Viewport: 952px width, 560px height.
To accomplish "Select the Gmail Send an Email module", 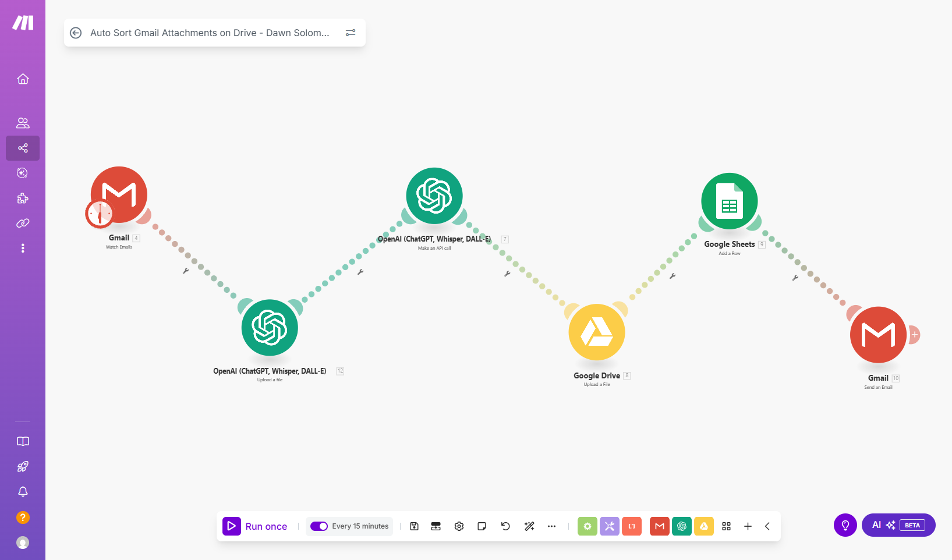I will point(878,335).
